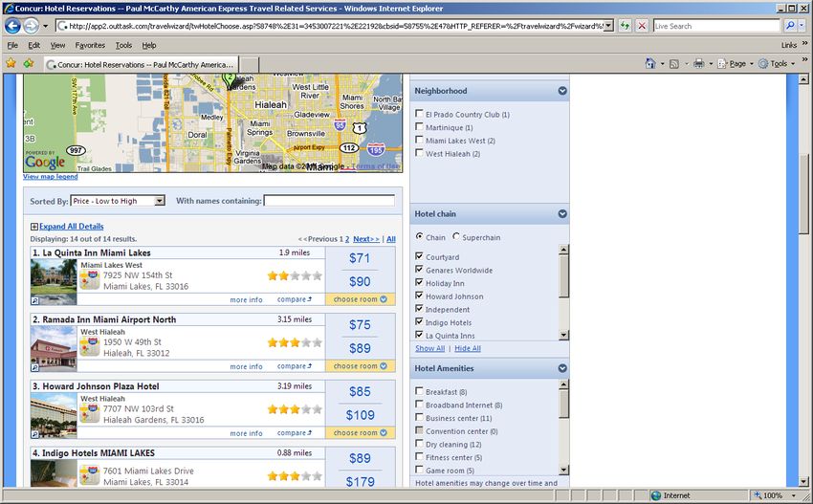
Task: Click the refresh page icon
Action: click(x=625, y=26)
